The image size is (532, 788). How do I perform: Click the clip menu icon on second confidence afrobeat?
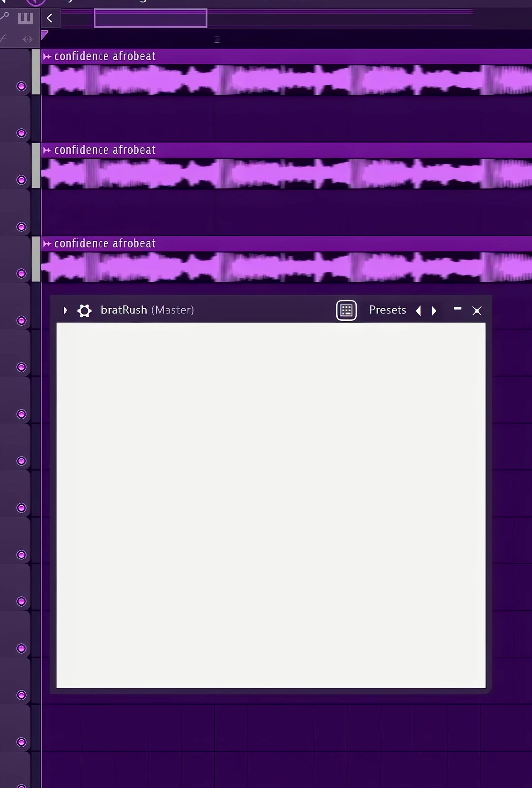coord(47,150)
